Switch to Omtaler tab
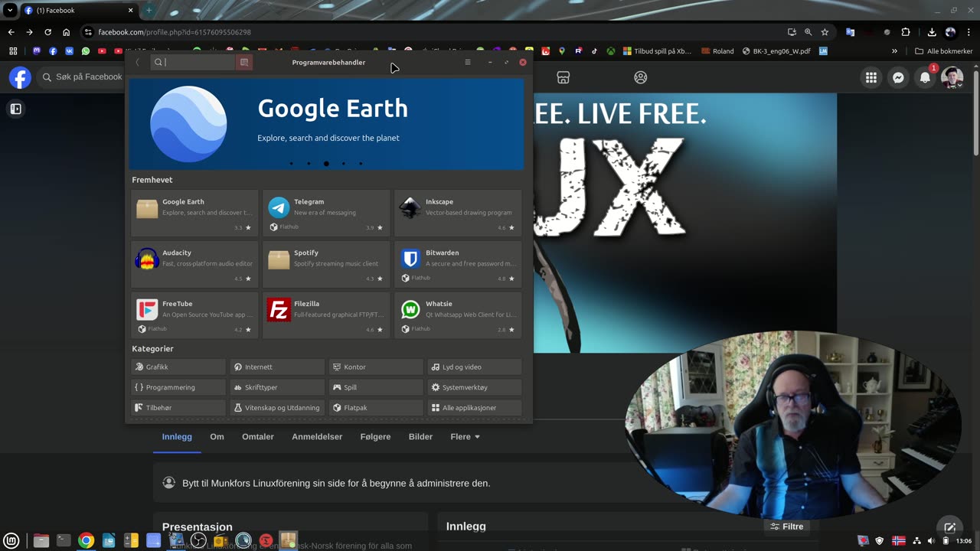Screen dimensions: 980x551 [x=258, y=436]
